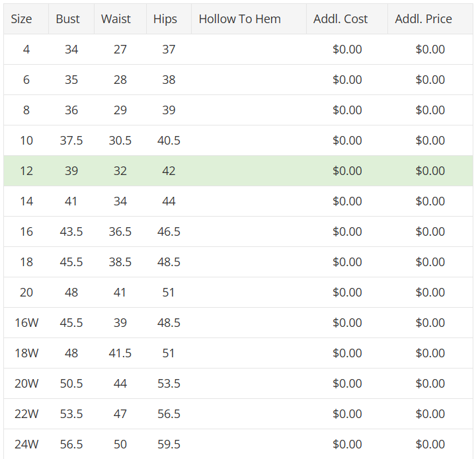The image size is (476, 459).
Task: Click hips value 38 in size 6 row
Action: (169, 80)
